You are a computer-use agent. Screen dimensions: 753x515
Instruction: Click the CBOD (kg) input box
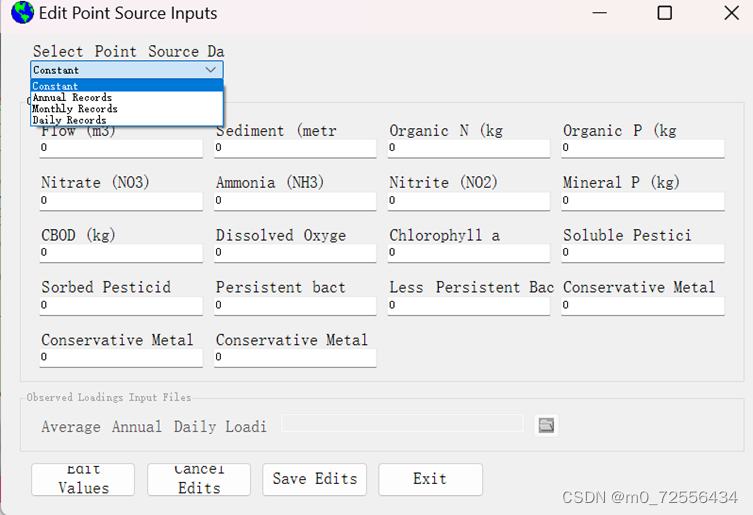click(121, 253)
